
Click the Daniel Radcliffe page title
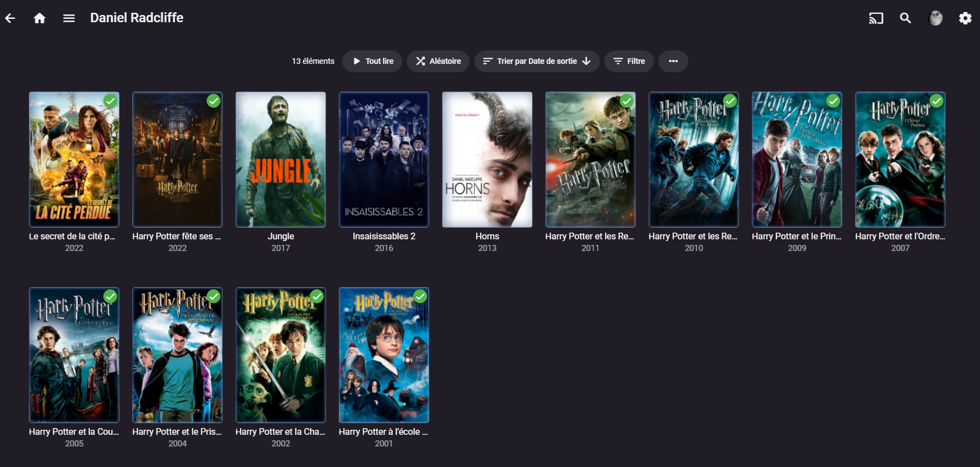137,18
